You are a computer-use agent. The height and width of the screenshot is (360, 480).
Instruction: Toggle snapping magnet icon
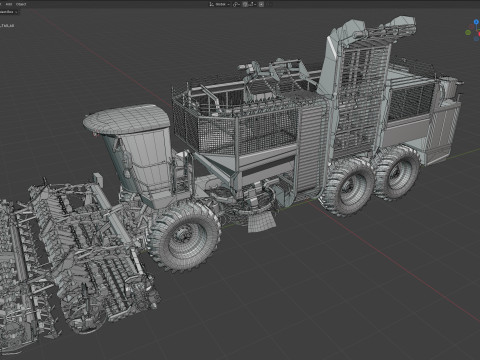pos(245,4)
